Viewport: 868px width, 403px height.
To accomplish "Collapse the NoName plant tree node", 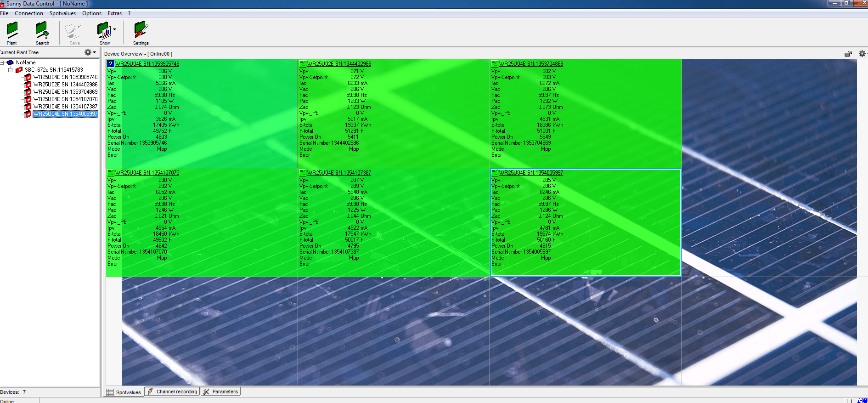I will 2,62.
